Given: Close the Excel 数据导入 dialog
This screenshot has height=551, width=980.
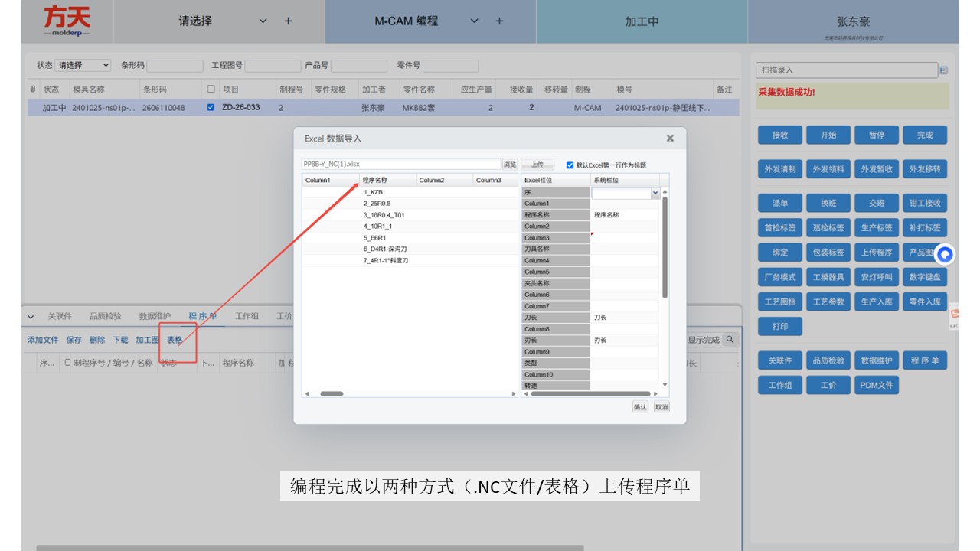Looking at the screenshot, I should (670, 139).
